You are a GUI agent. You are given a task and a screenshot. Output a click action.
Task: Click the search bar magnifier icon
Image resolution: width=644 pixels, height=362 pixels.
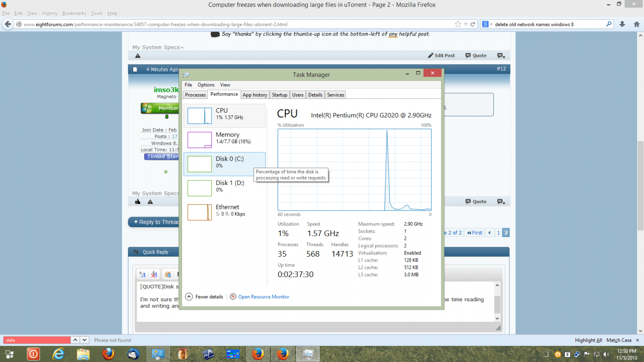[x=609, y=24]
